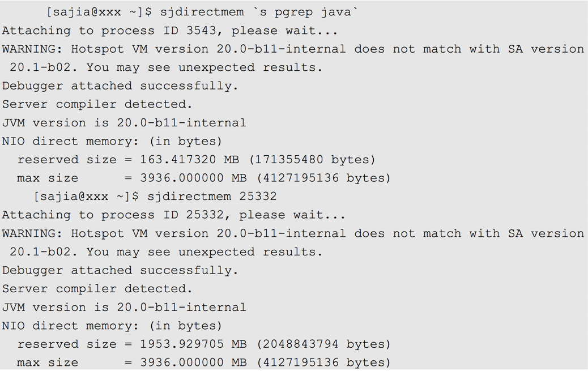
Task: Click the first '[sajia@xxx ~]$' shell prompt
Action: pos(99,12)
